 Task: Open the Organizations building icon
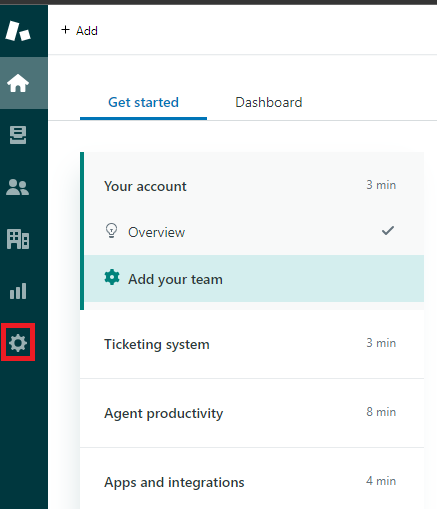(x=18, y=239)
